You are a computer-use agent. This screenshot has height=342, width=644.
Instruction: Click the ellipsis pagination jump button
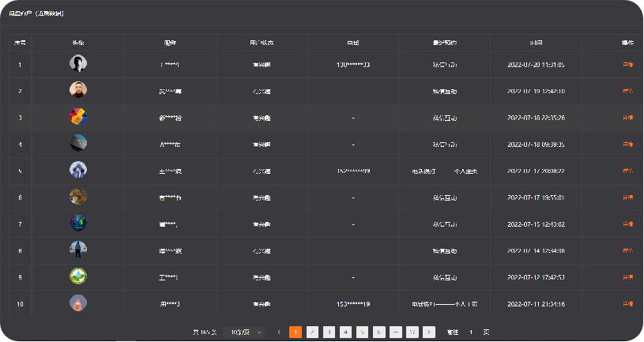396,333
